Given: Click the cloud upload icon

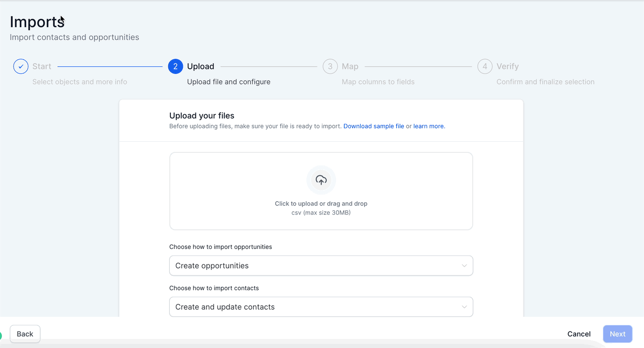Looking at the screenshot, I should (x=321, y=180).
